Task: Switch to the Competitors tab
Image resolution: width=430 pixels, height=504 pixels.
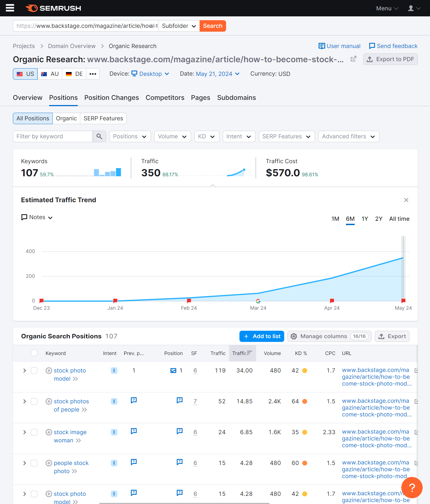Action: pos(165,98)
